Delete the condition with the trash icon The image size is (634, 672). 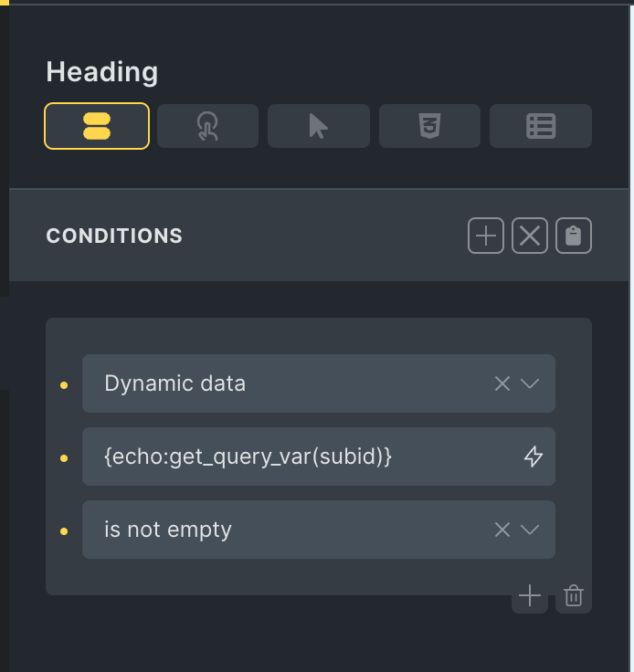coord(574,597)
